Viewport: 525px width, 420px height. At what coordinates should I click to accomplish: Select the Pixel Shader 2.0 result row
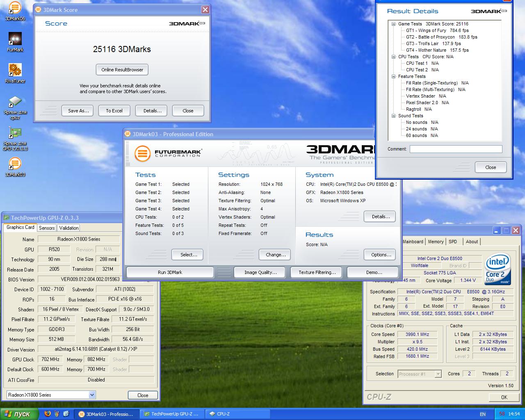[x=427, y=103]
